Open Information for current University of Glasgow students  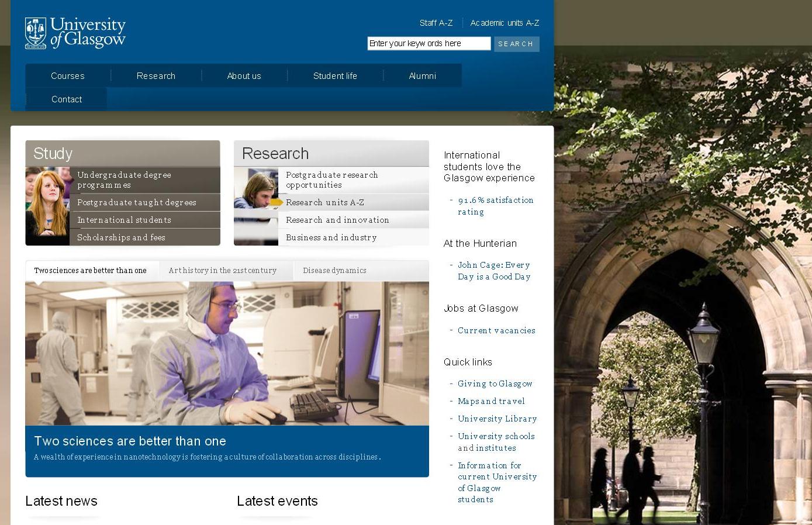coord(497,482)
